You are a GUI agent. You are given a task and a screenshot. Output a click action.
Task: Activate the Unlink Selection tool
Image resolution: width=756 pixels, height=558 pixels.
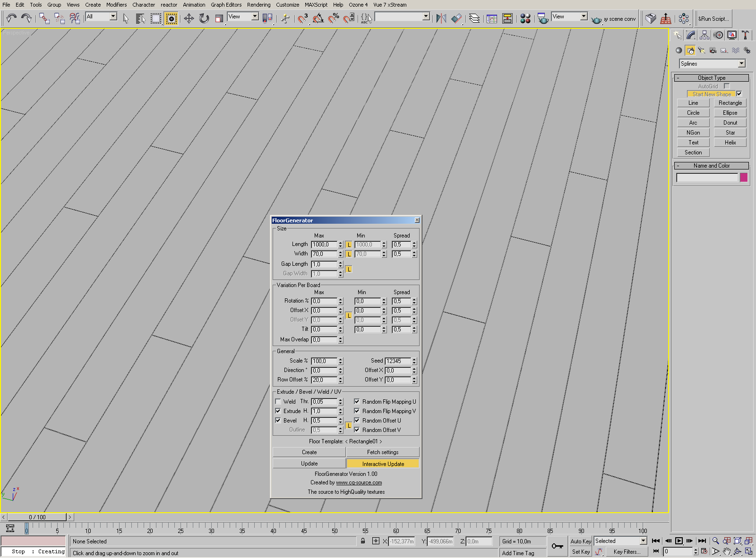pos(60,18)
